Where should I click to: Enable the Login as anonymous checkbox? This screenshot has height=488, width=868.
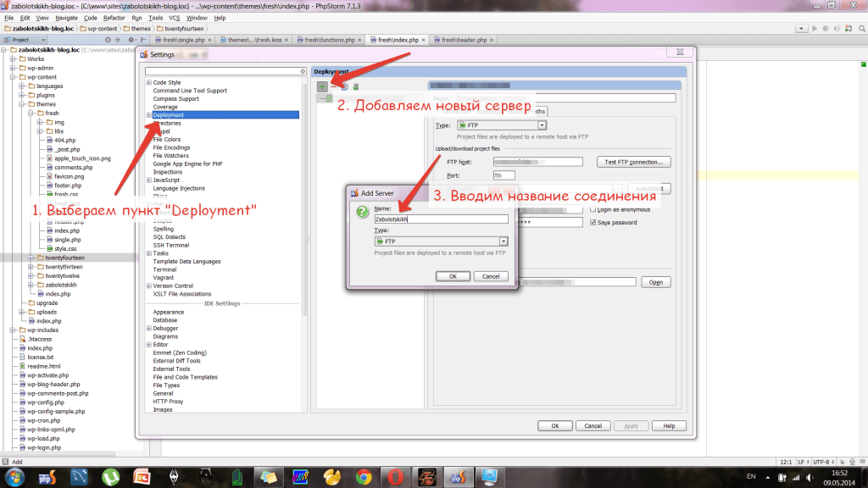coord(593,210)
